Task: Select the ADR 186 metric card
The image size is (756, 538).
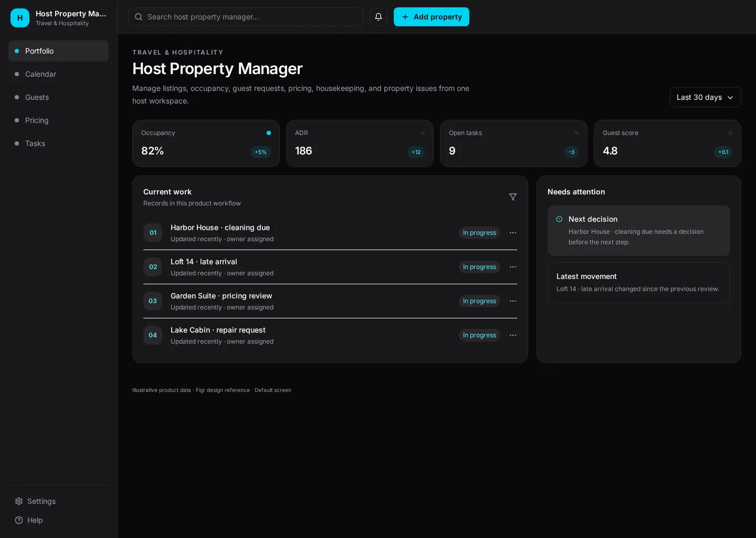Action: 360,143
